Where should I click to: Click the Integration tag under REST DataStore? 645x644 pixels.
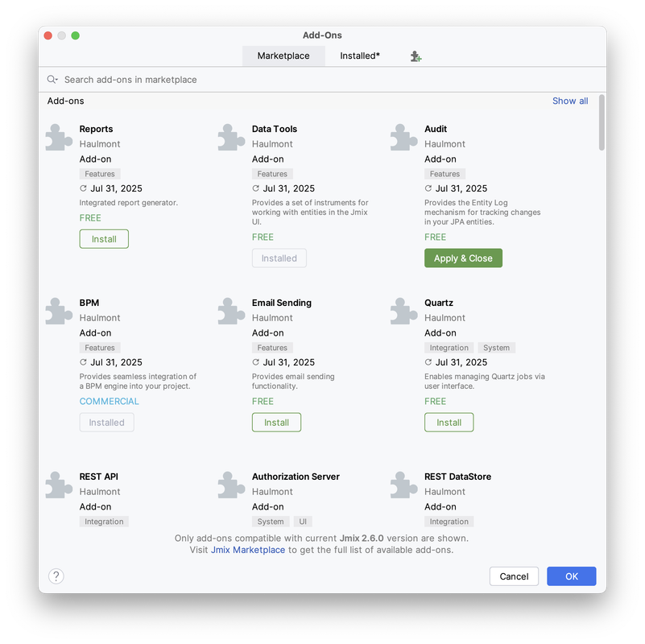coord(449,522)
